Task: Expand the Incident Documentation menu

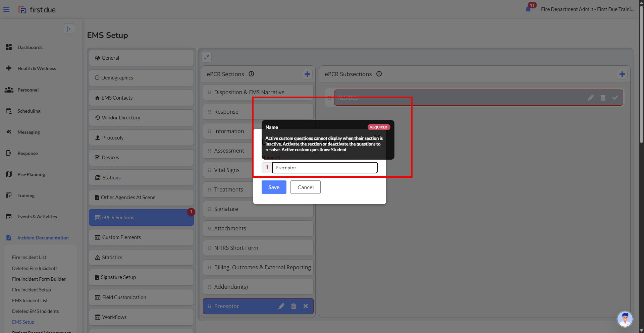Action: [43, 238]
